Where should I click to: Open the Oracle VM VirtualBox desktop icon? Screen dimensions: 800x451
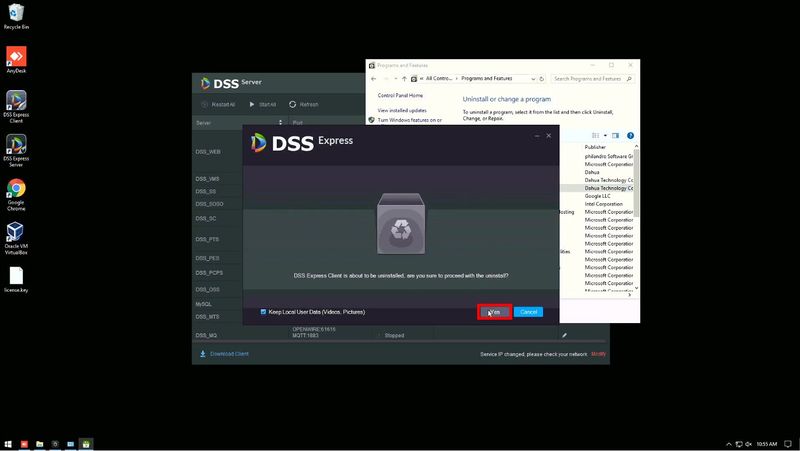tap(16, 238)
